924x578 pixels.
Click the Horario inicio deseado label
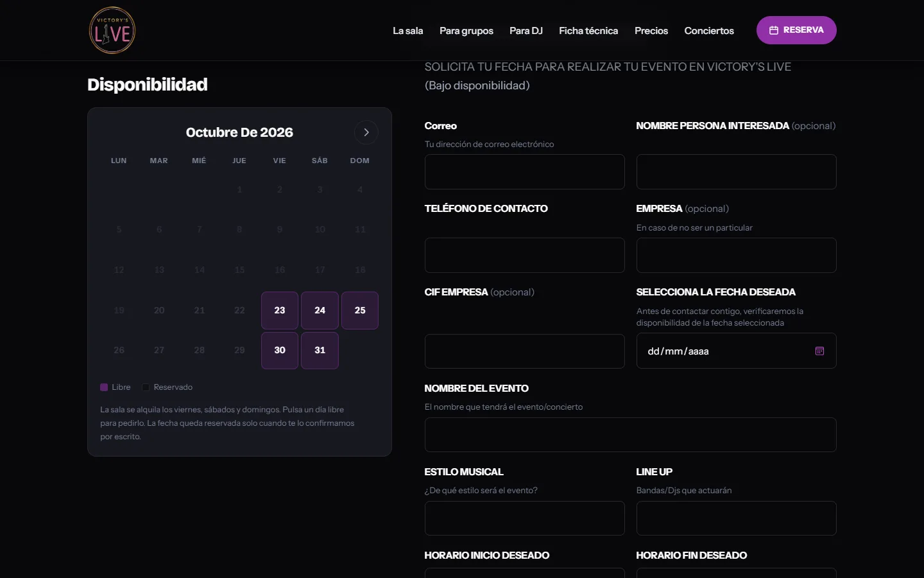coord(487,555)
